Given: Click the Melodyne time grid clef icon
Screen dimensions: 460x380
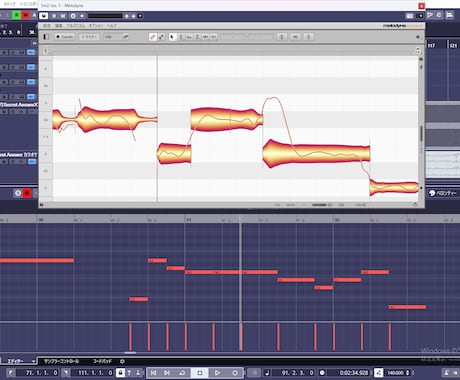Looking at the screenshot, I should point(46,51).
